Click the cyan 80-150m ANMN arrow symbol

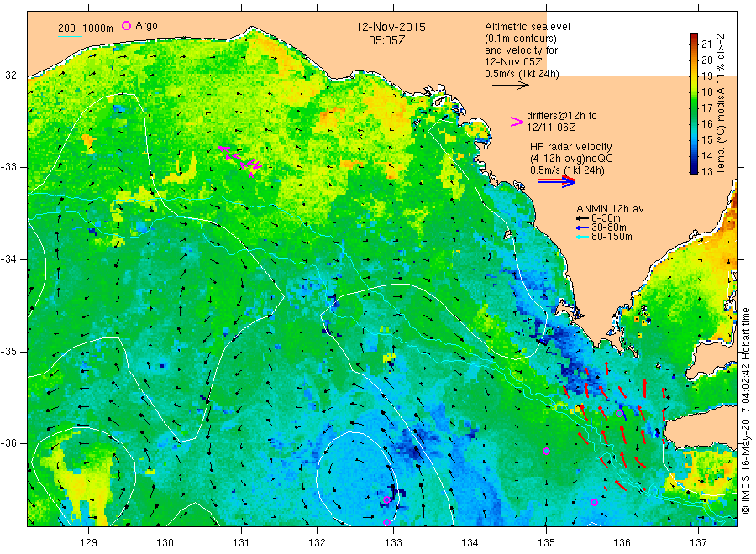point(582,237)
